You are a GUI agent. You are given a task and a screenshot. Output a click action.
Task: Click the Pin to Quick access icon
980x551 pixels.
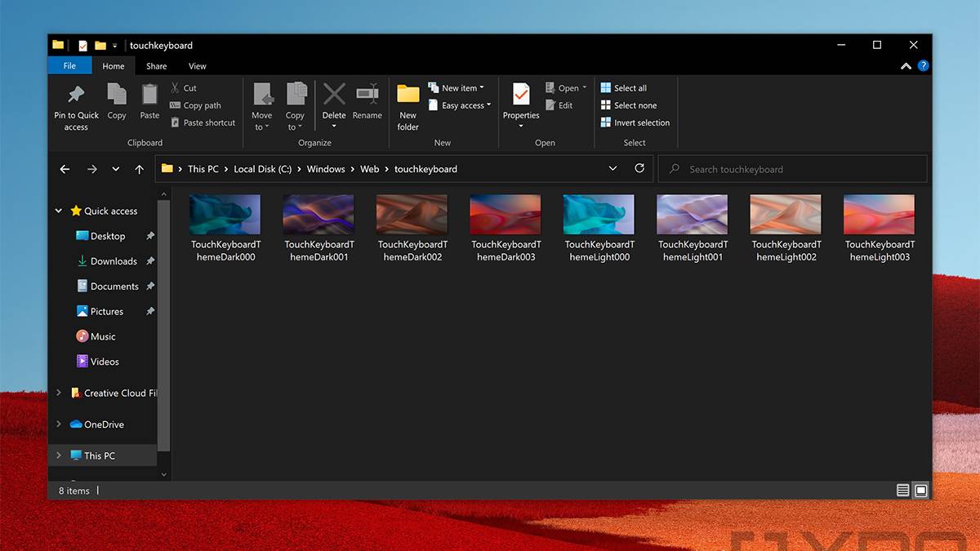(x=76, y=96)
